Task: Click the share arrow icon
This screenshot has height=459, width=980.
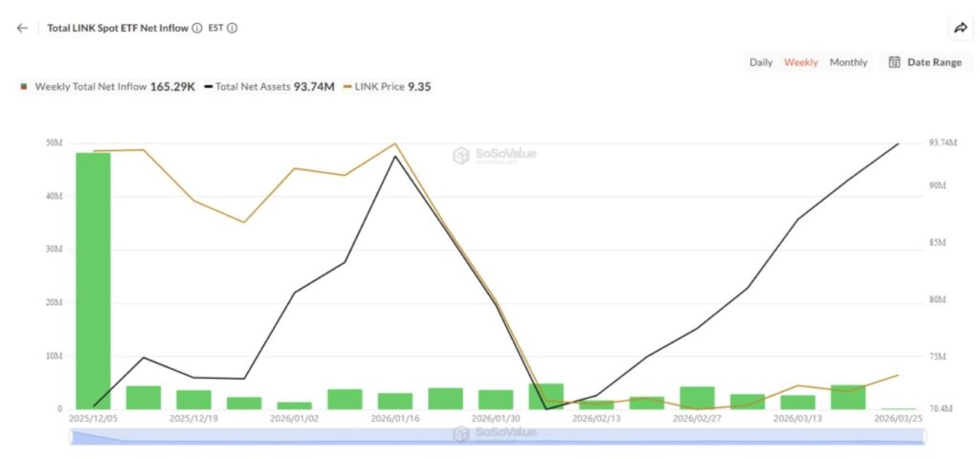Action: [x=960, y=28]
